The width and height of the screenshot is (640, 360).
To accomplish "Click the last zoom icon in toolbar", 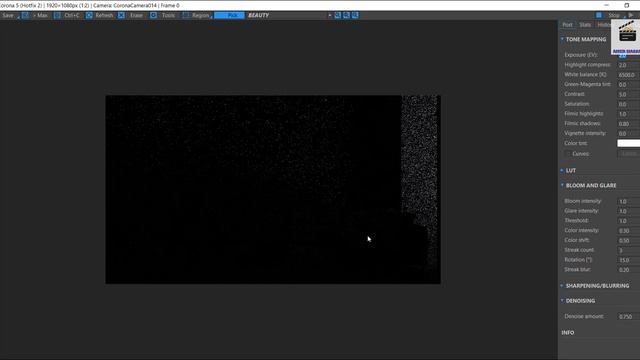I will pos(356,16).
